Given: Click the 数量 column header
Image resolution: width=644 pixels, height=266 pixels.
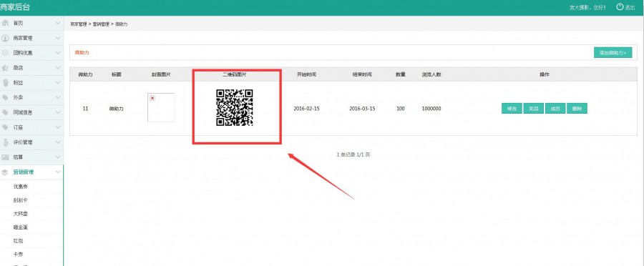Looking at the screenshot, I should coord(401,74).
